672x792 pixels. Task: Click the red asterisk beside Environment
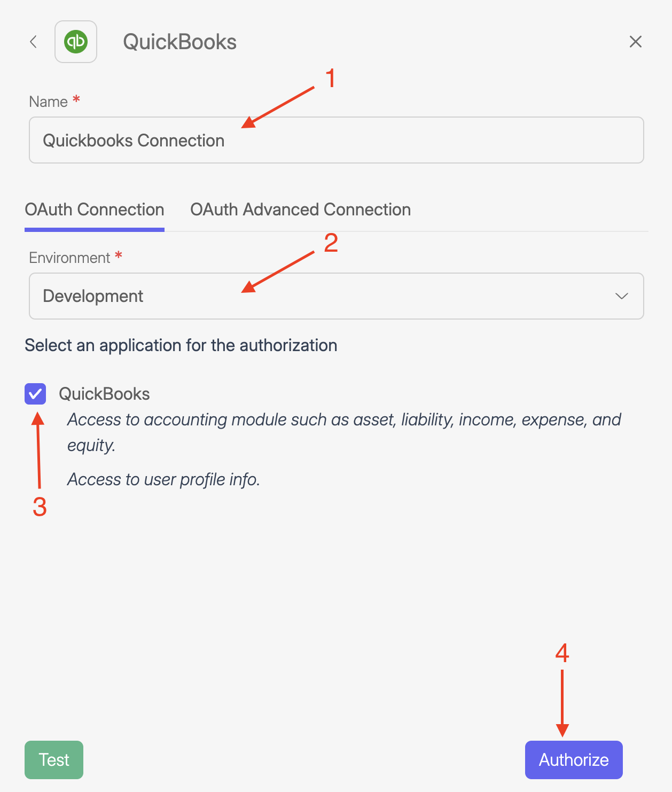click(x=119, y=255)
